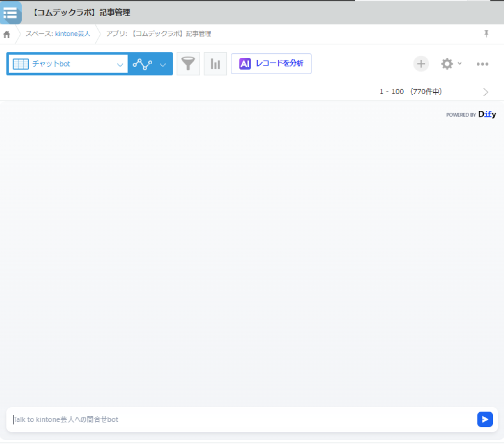Go to the home portal icon
Viewport: 504px width, 444px height.
pos(7,34)
